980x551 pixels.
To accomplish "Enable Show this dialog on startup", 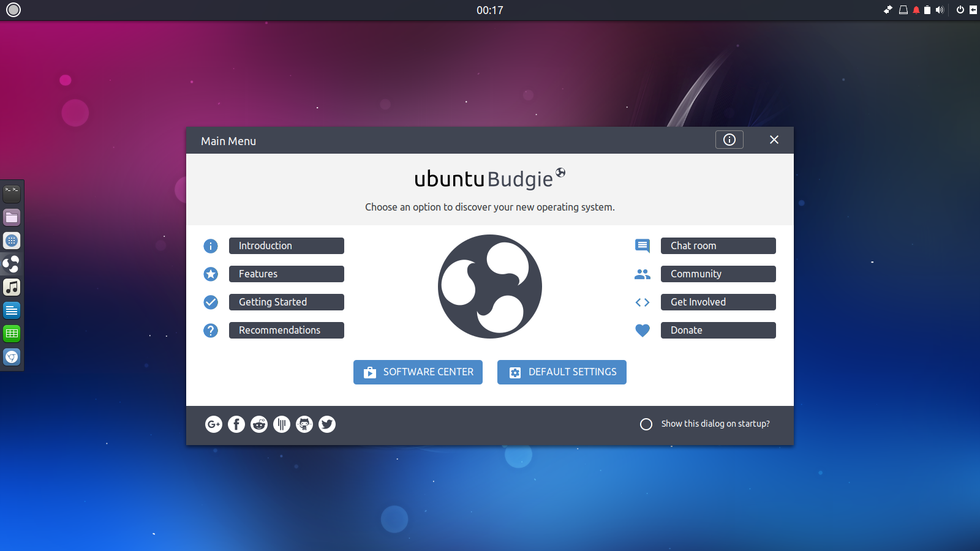I will click(646, 424).
